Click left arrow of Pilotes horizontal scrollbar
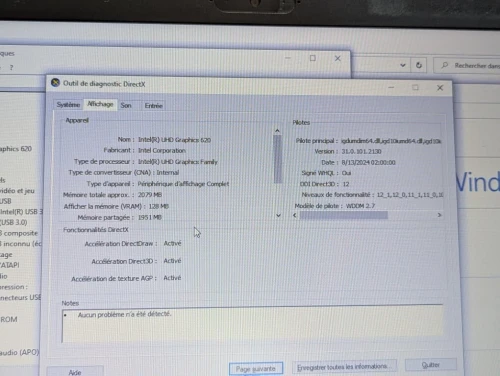The height and width of the screenshot is (376, 500). (295, 215)
